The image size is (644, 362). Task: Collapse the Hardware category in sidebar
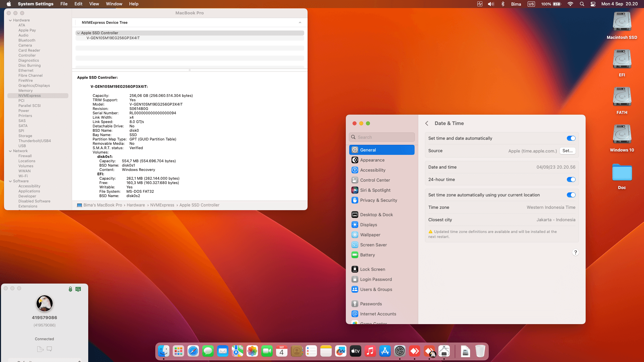11,20
